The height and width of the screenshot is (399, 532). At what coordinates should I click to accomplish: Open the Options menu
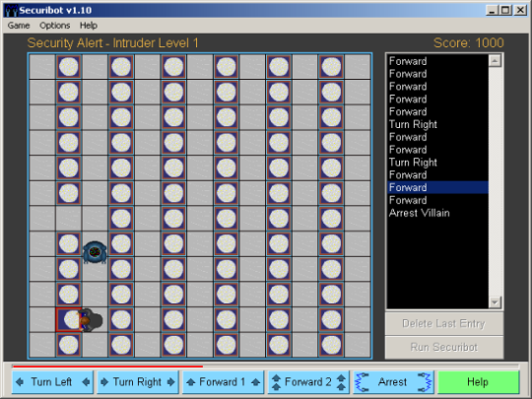tap(54, 26)
